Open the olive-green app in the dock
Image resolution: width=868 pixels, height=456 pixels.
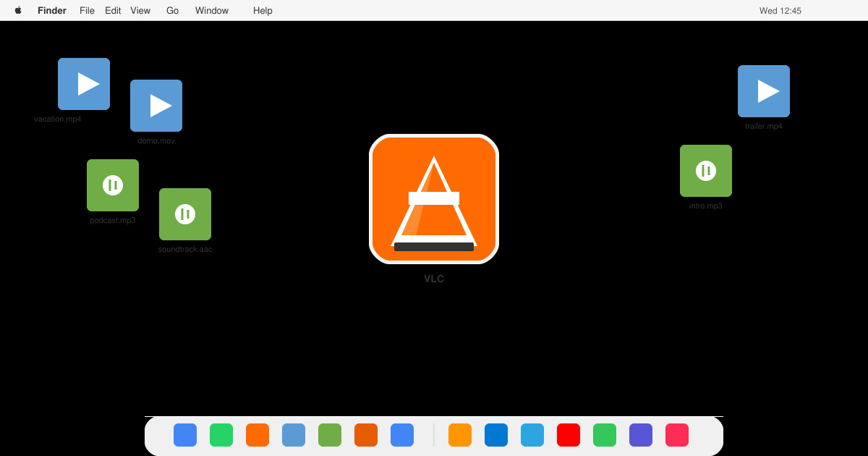coord(330,435)
